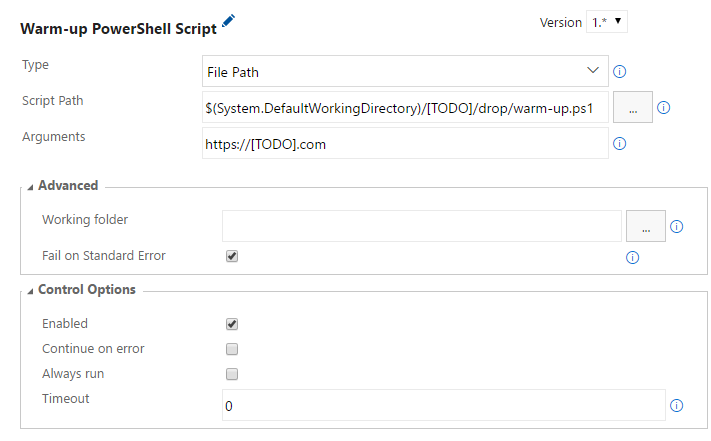Show info for the Arguments field
Viewport: 711px width, 441px height.
point(619,144)
